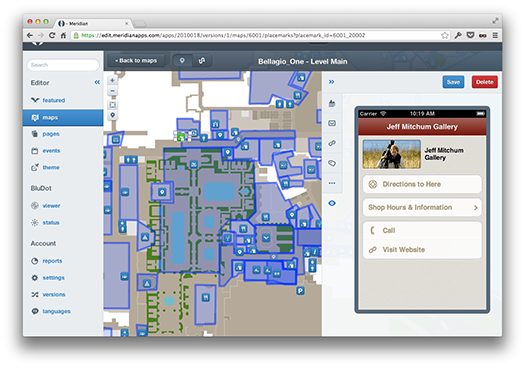Open the link icon in placemark panel
Screen dimensions: 525x368
[332, 143]
